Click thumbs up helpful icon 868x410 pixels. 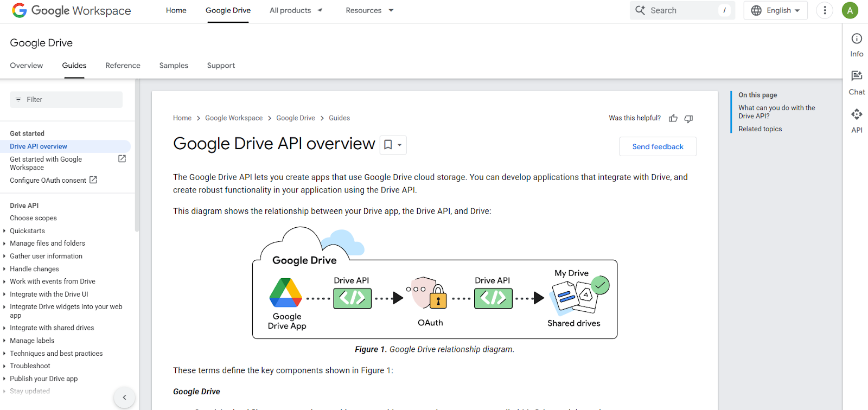point(673,118)
